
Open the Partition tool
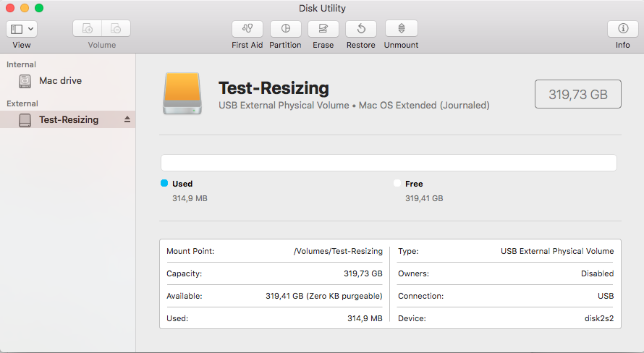pyautogui.click(x=285, y=29)
